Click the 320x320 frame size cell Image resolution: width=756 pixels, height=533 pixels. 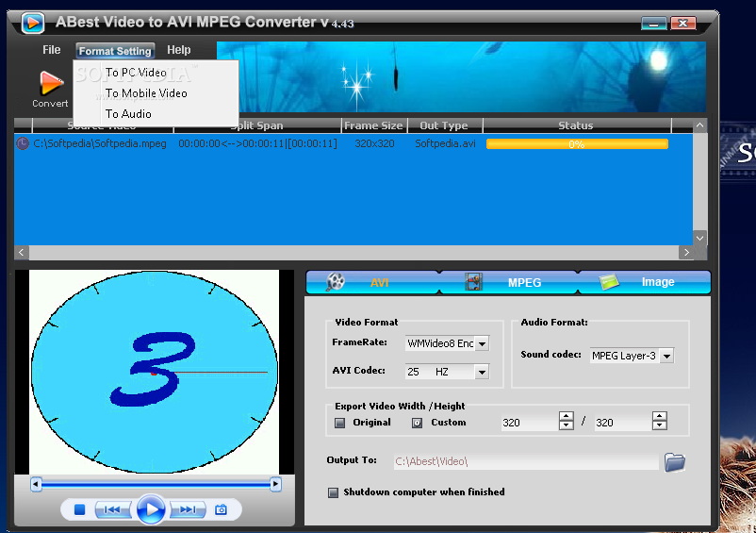[x=374, y=143]
